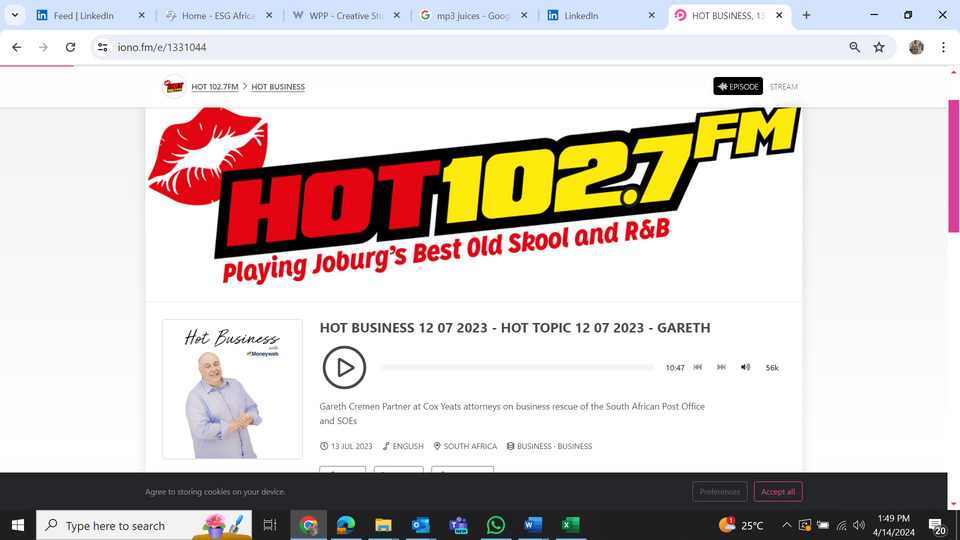Switch to Feed | LinkedIn tab
960x540 pixels.
[83, 16]
